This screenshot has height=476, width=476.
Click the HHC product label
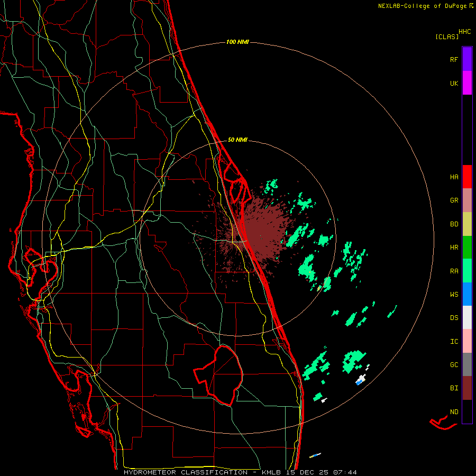[x=464, y=32]
